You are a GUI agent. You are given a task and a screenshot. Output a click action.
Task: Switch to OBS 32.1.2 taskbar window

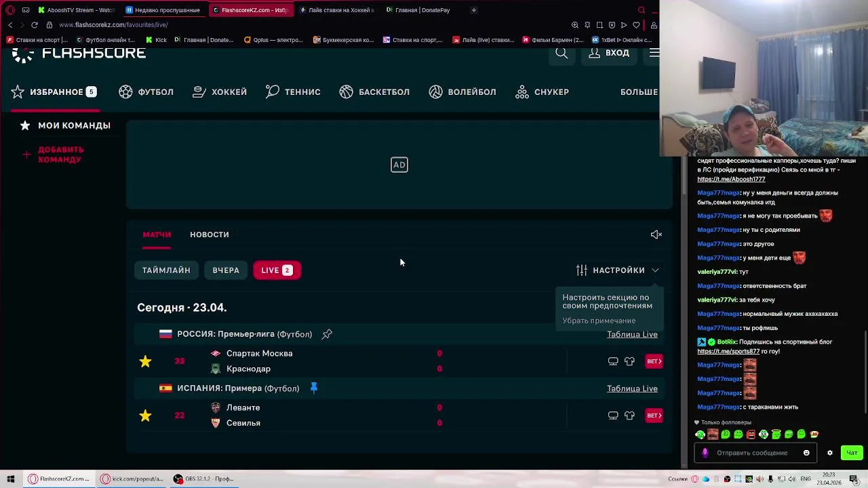tap(204, 479)
